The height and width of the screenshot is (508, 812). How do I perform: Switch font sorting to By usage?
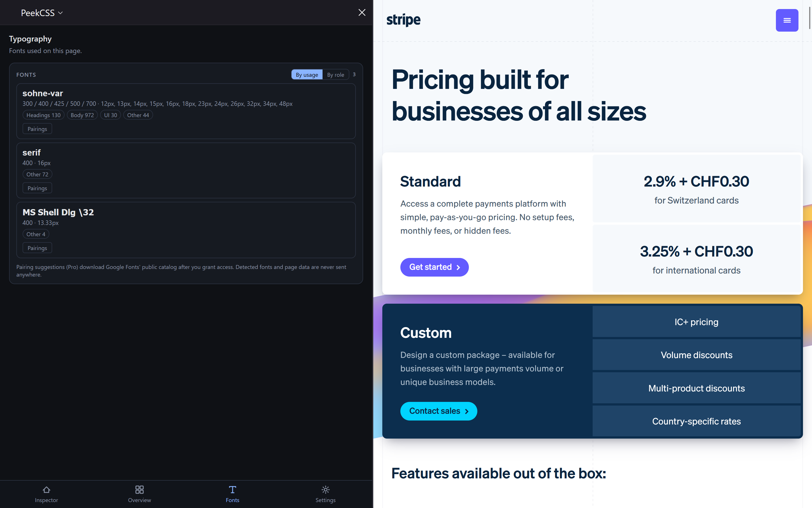307,75
